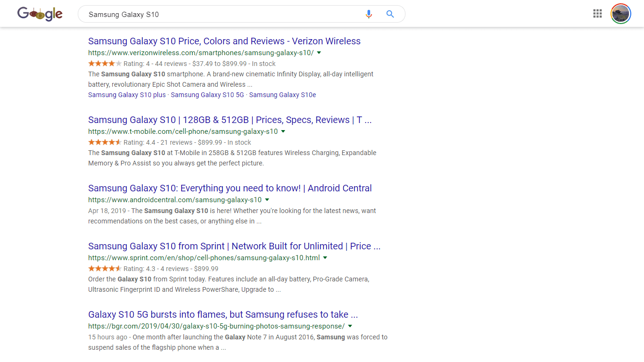The height and width of the screenshot is (362, 644).
Task: Click the star rating of the T-Mobile result
Action: (x=105, y=142)
